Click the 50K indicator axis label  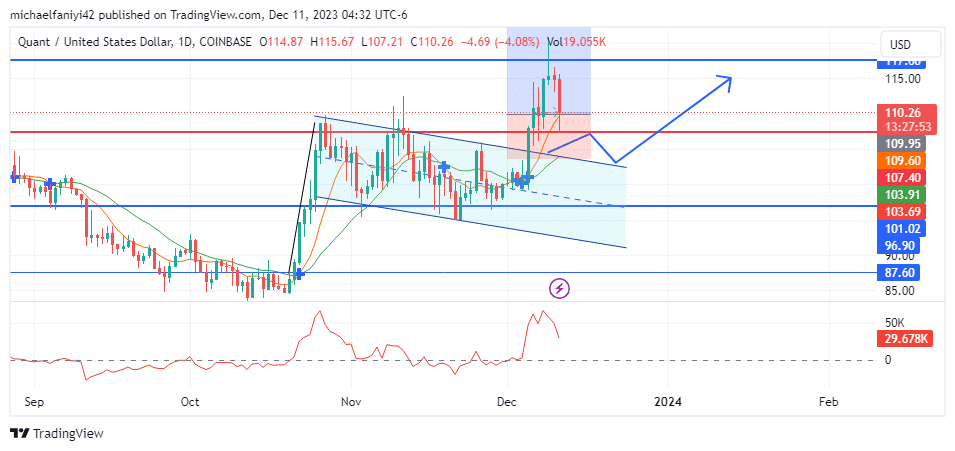(896, 321)
